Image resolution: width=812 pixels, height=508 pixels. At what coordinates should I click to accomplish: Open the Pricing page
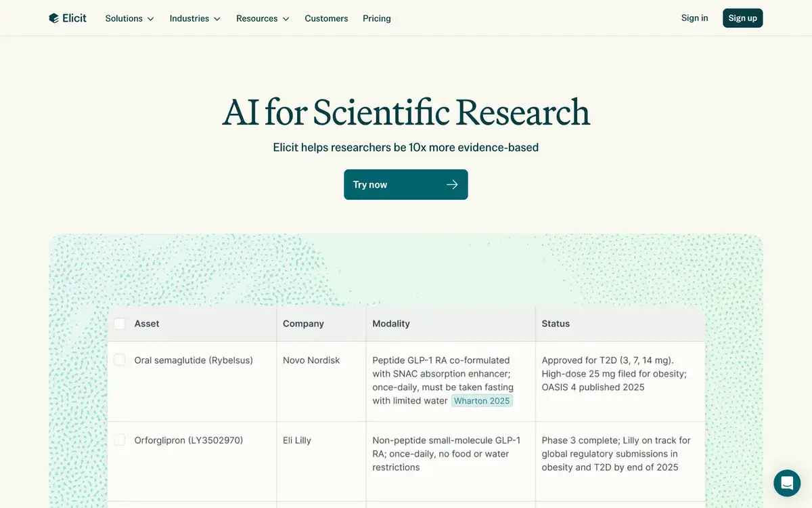[377, 18]
